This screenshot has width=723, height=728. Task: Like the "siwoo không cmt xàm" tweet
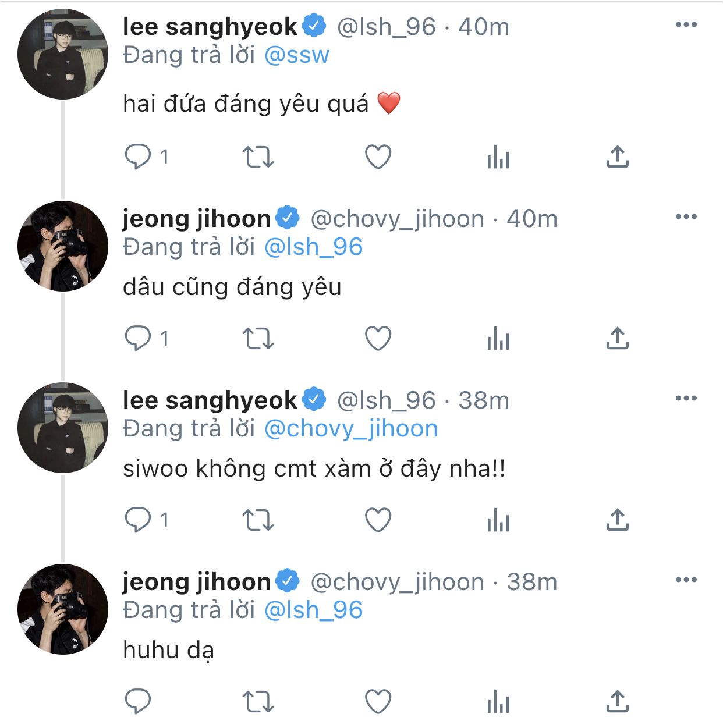pos(378,520)
